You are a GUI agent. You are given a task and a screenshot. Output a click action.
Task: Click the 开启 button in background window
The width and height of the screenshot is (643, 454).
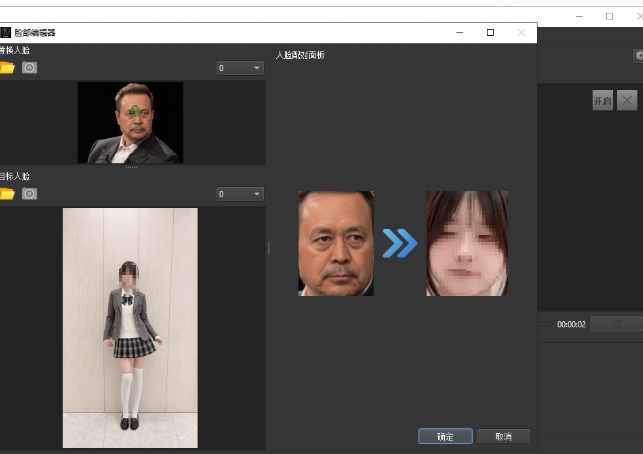602,100
